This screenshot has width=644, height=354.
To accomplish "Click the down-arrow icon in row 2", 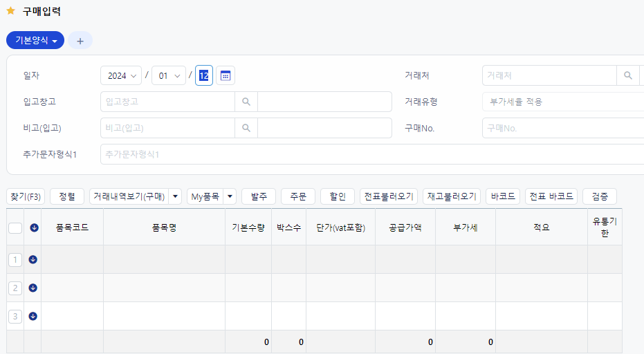I will pyautogui.click(x=33, y=288).
